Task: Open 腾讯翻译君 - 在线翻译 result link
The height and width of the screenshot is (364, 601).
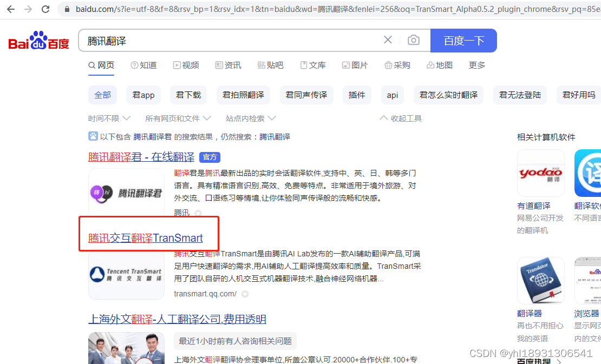Action: click(141, 157)
